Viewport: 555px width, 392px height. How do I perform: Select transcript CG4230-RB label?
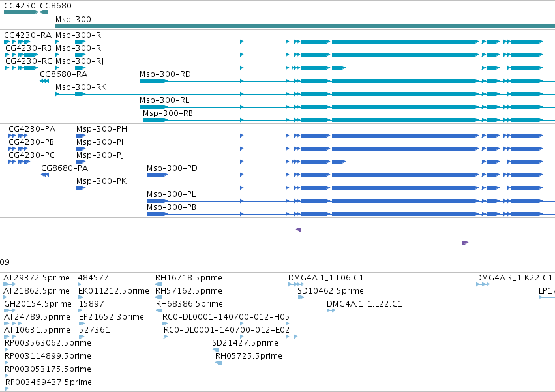(x=28, y=48)
